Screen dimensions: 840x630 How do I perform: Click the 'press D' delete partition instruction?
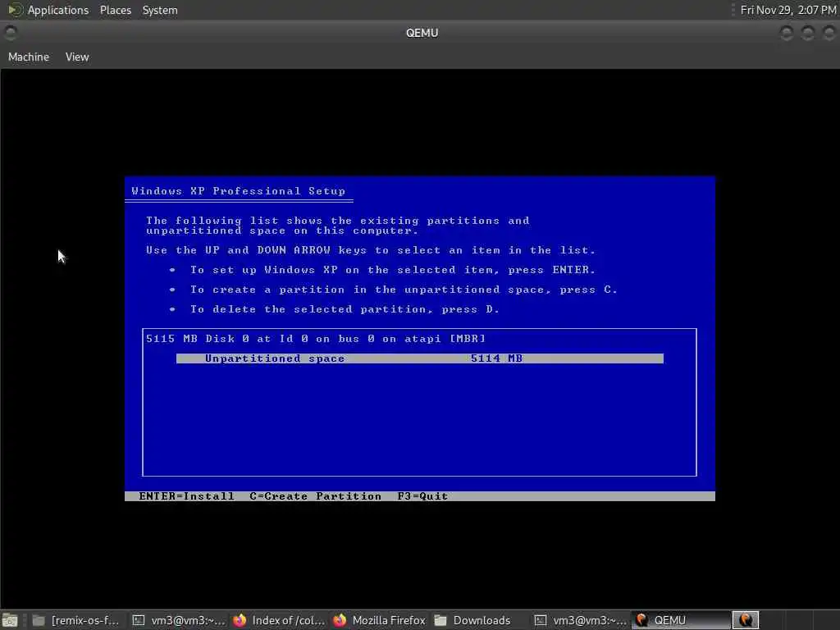click(345, 309)
